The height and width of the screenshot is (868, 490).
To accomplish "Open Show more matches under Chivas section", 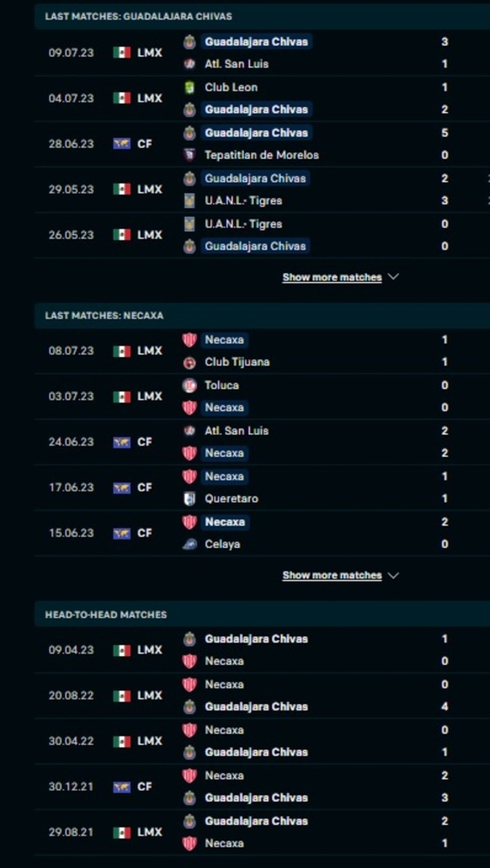I will (x=332, y=277).
